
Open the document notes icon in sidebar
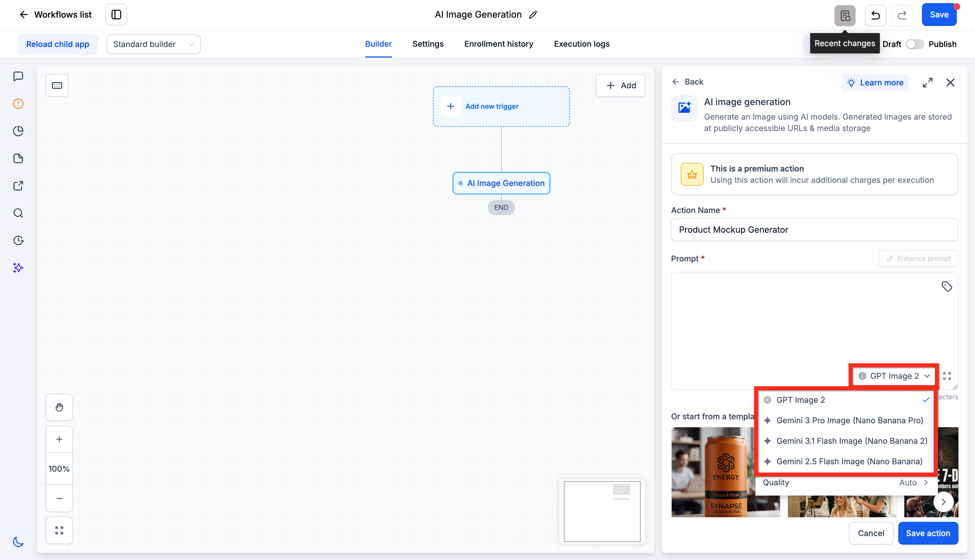(x=18, y=158)
